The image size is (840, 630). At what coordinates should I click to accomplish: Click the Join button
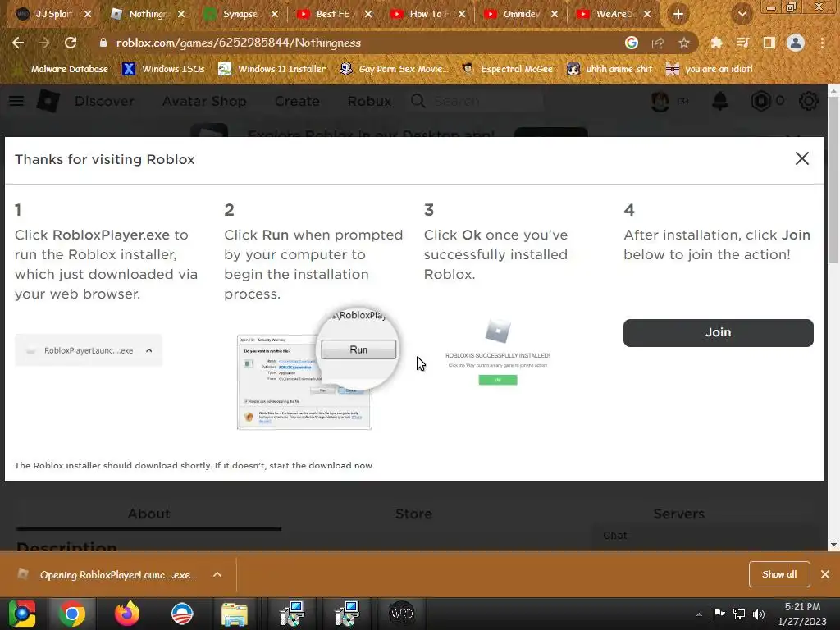pos(719,333)
